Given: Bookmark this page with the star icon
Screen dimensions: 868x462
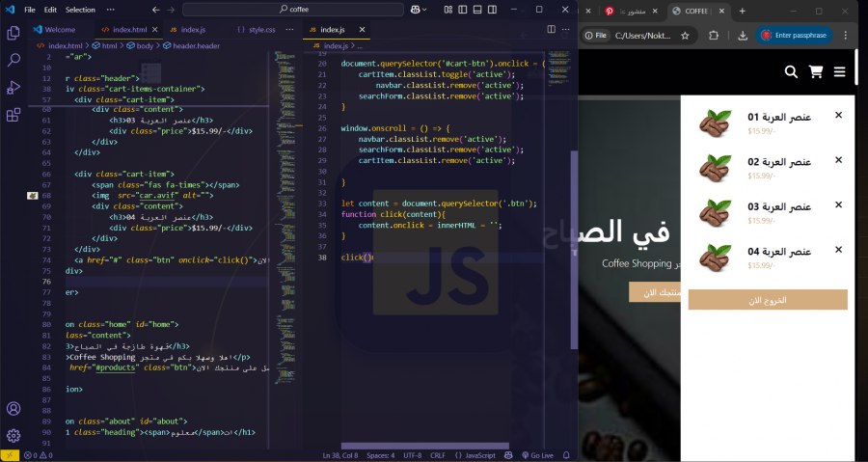Looking at the screenshot, I should [685, 36].
